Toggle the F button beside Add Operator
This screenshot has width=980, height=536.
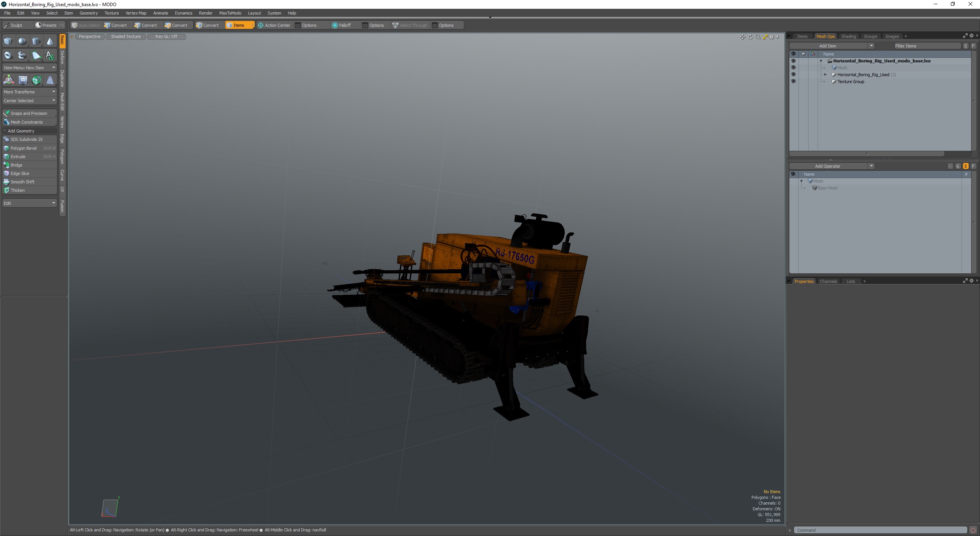click(973, 166)
